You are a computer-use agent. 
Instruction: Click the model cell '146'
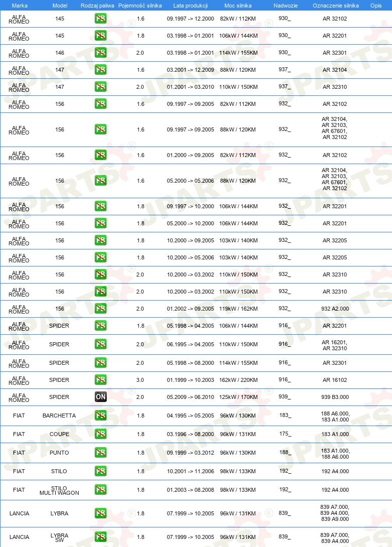coord(60,53)
